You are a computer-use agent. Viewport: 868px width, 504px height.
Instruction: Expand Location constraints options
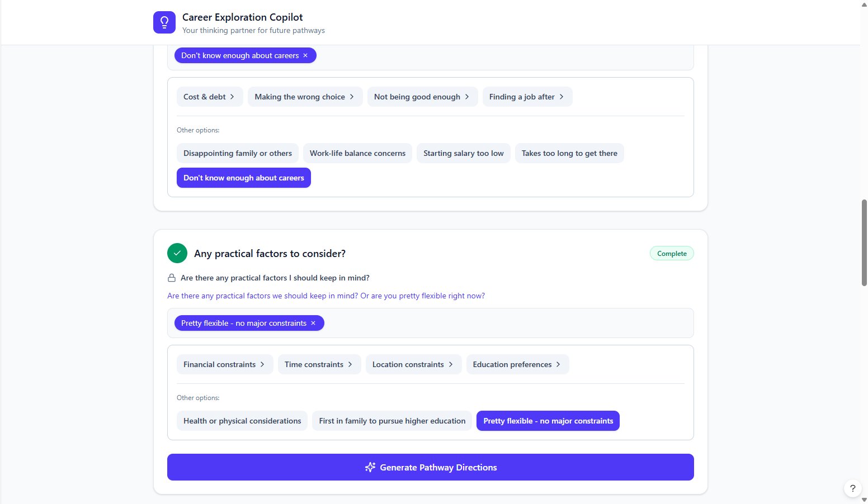pyautogui.click(x=414, y=364)
